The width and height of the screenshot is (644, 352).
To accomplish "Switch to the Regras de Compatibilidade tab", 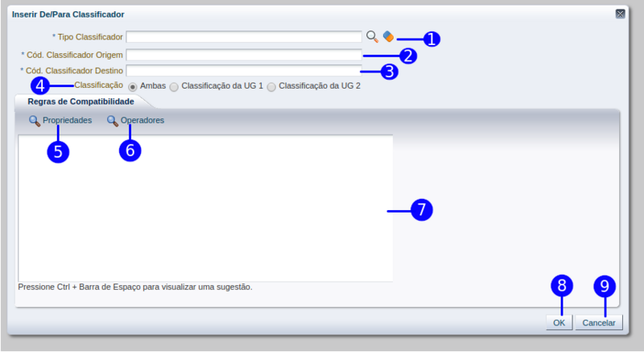I will tap(81, 101).
